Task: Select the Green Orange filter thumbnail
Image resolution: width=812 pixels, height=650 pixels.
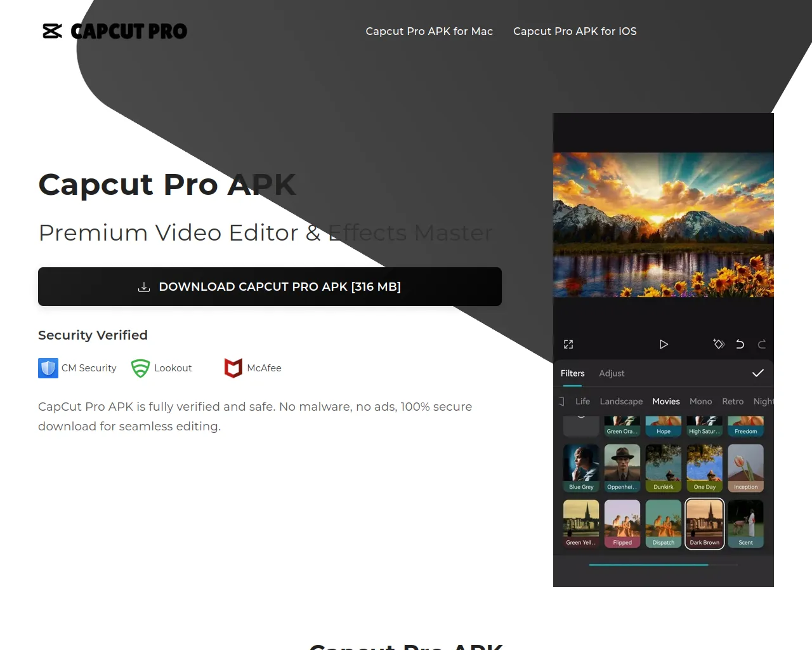Action: tap(622, 426)
